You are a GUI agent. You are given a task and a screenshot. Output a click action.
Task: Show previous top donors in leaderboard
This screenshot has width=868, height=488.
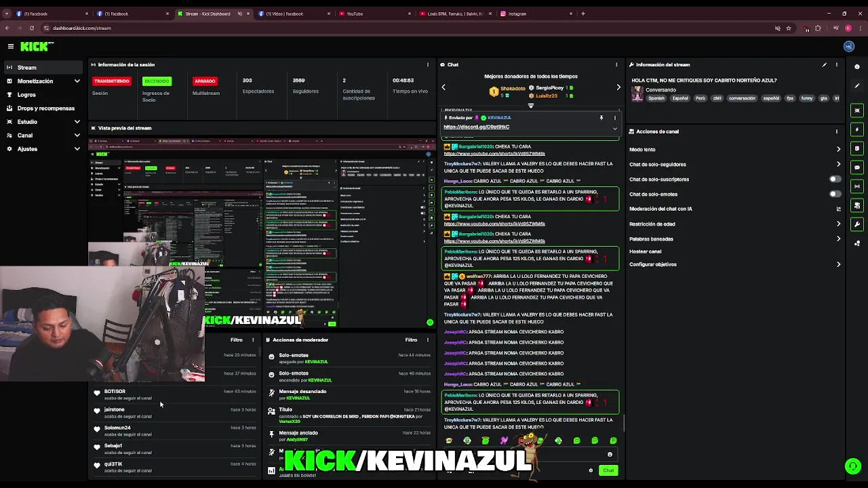click(x=443, y=87)
